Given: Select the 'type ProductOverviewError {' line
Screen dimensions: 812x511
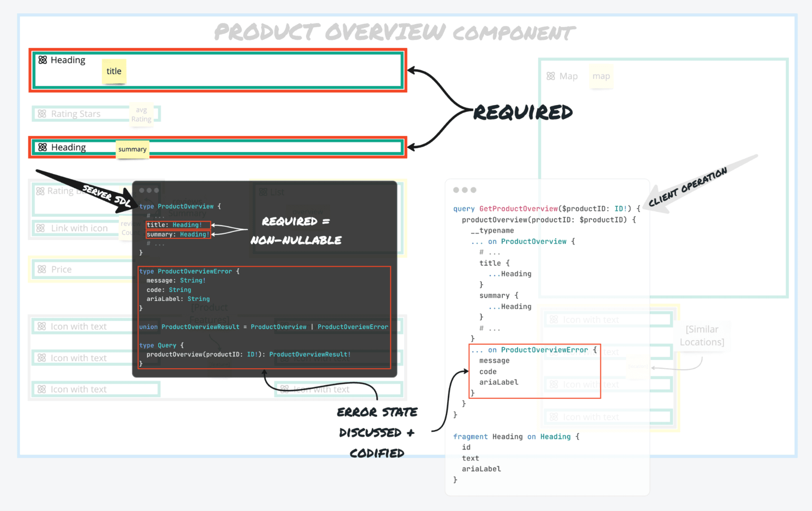Looking at the screenshot, I should point(189,272).
